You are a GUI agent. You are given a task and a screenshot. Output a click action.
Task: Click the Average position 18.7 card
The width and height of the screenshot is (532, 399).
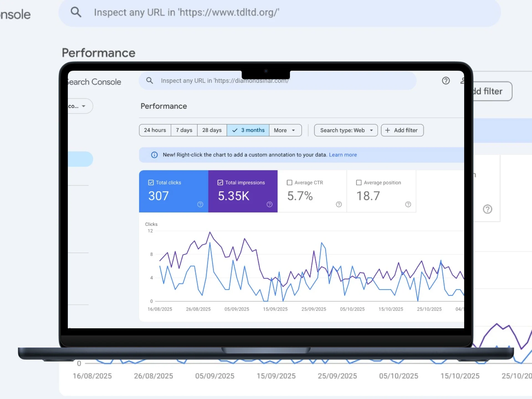click(381, 191)
